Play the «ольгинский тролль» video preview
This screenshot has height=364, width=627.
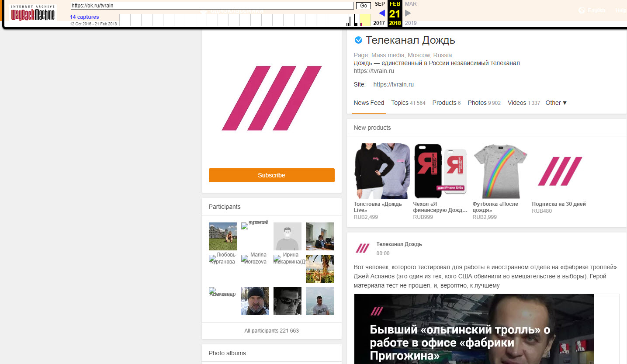474,329
